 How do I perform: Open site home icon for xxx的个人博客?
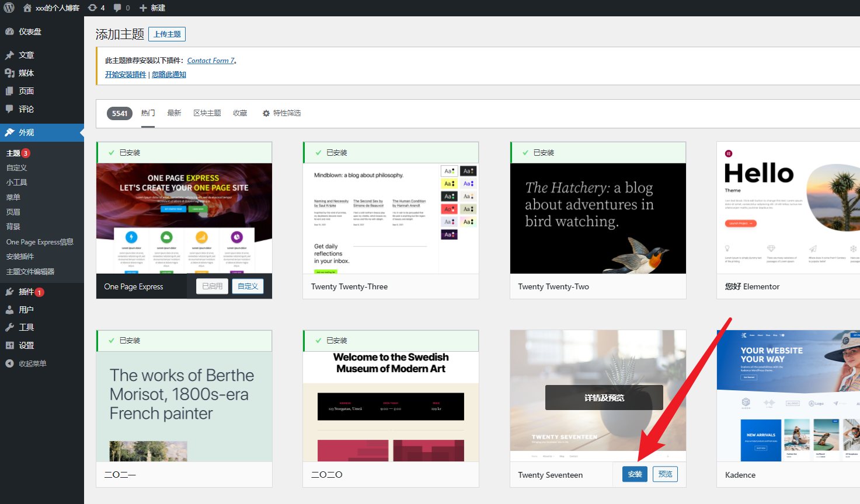[27, 8]
